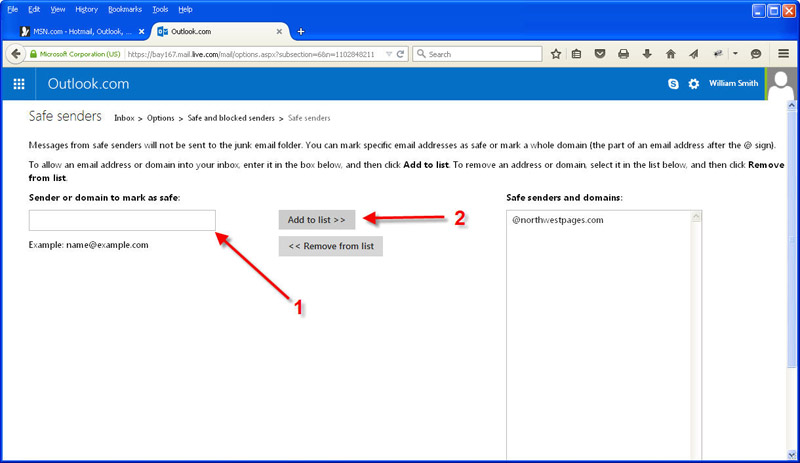The height and width of the screenshot is (463, 800).
Task: Open the File menu
Action: click(13, 9)
